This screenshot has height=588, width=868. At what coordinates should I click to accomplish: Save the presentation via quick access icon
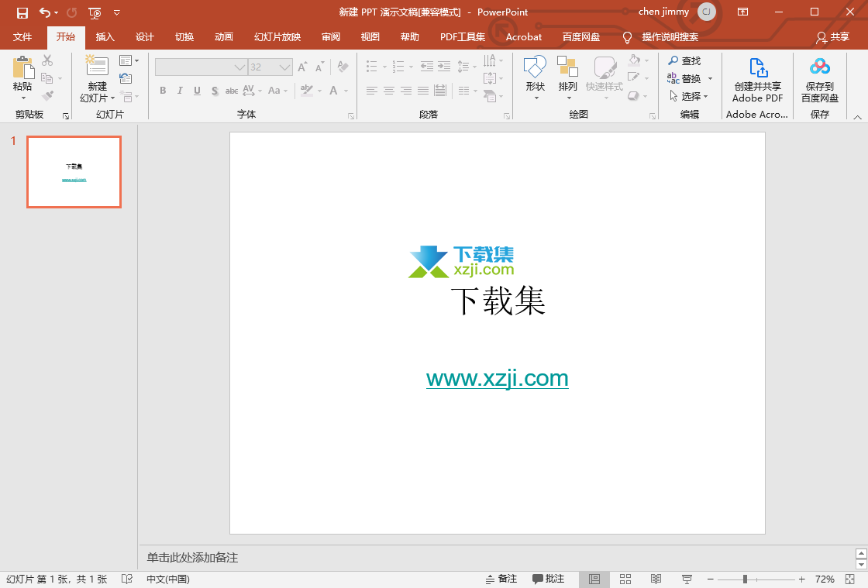point(22,12)
